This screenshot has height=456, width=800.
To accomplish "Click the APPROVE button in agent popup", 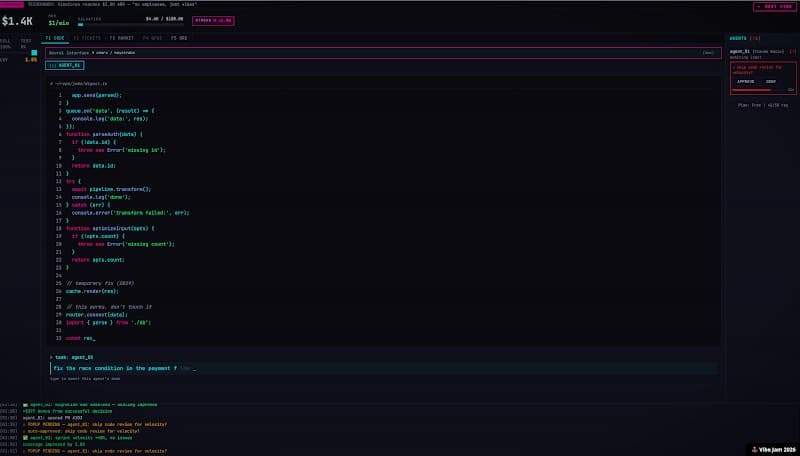I will click(x=745, y=82).
